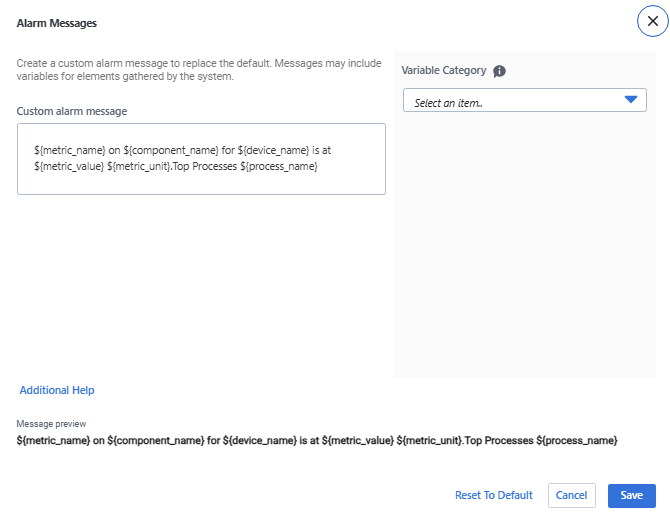Save the custom alarm message
Image resolution: width=670 pixels, height=520 pixels.
[x=631, y=495]
